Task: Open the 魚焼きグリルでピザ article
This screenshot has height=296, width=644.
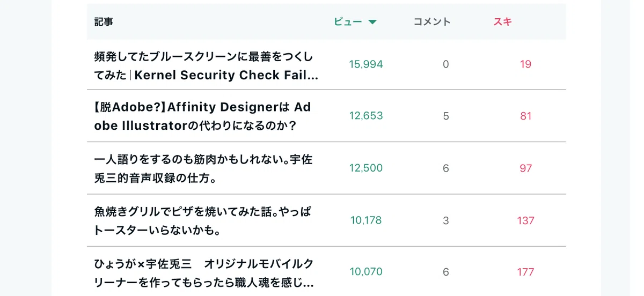Action: tap(203, 221)
